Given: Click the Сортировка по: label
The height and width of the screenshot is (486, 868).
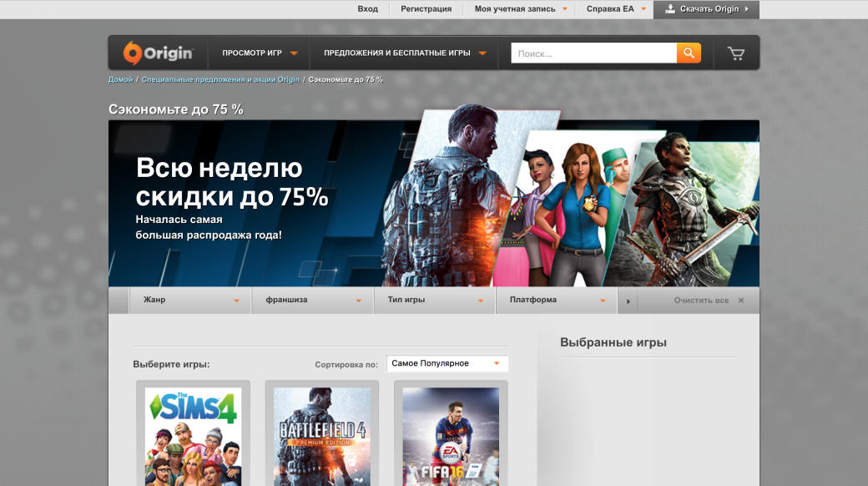Looking at the screenshot, I should (346, 365).
